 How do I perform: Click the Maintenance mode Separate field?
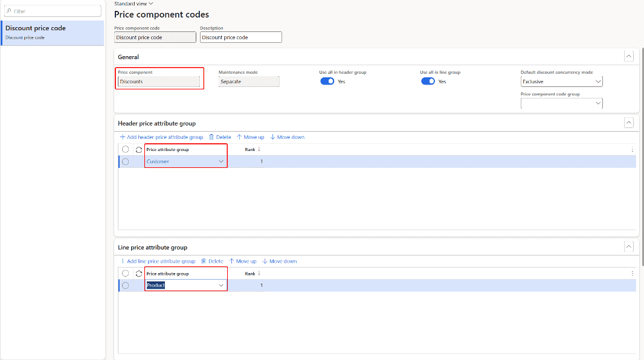(249, 82)
